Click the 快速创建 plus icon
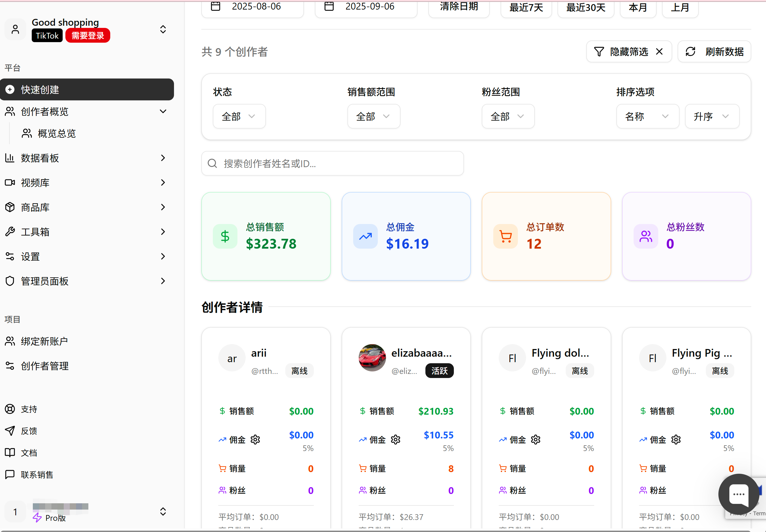The image size is (766, 532). tap(10, 89)
